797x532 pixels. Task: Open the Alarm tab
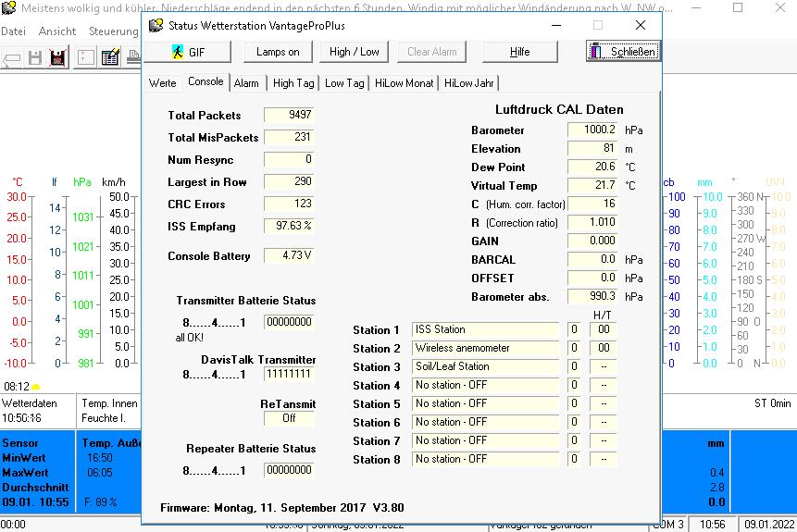coord(246,83)
